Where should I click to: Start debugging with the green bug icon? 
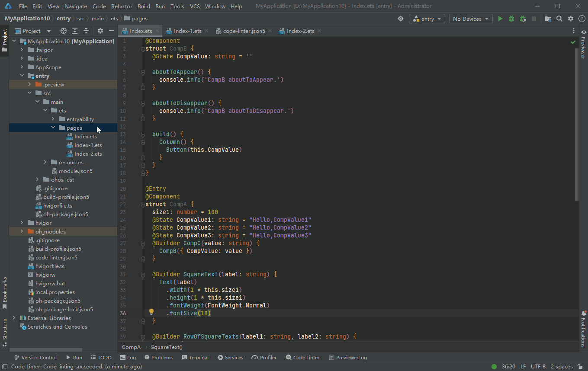coord(511,19)
